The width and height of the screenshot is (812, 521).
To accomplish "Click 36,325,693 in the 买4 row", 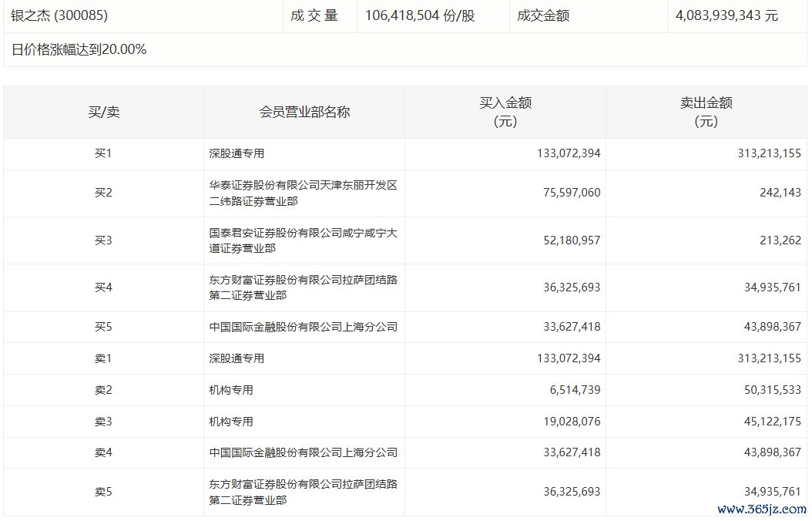I will click(572, 288).
